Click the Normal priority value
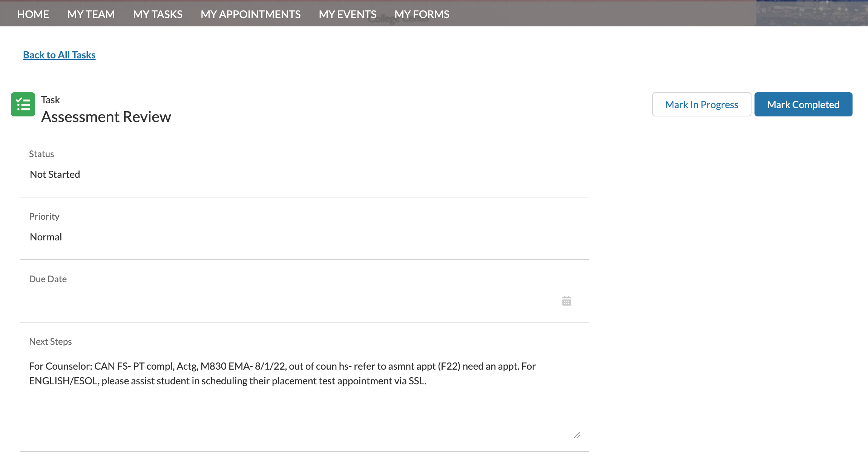 (x=46, y=237)
